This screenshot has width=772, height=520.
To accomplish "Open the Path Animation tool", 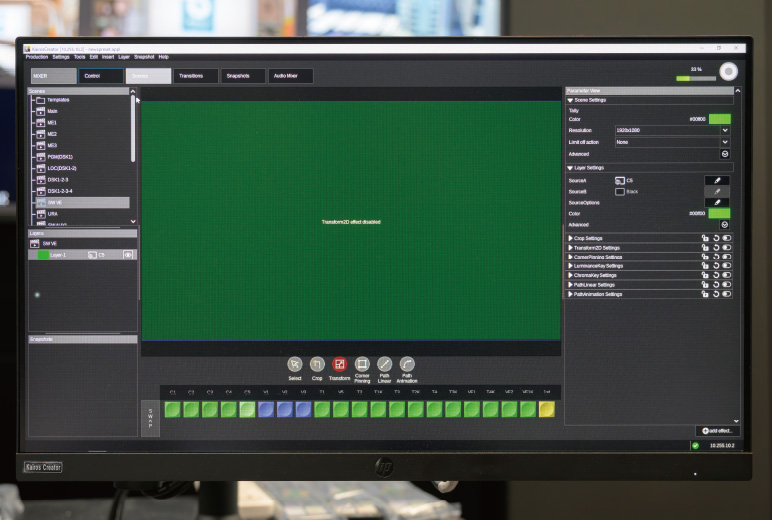I will [x=407, y=365].
